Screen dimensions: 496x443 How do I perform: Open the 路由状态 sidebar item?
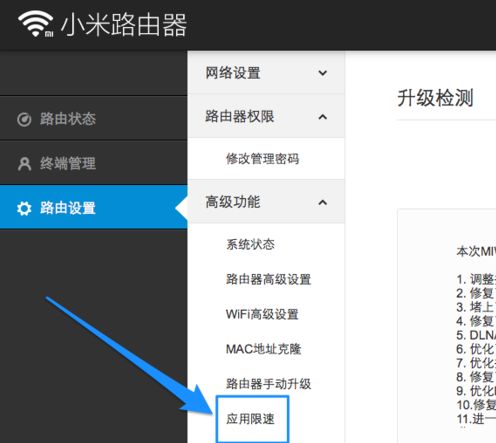click(x=93, y=119)
